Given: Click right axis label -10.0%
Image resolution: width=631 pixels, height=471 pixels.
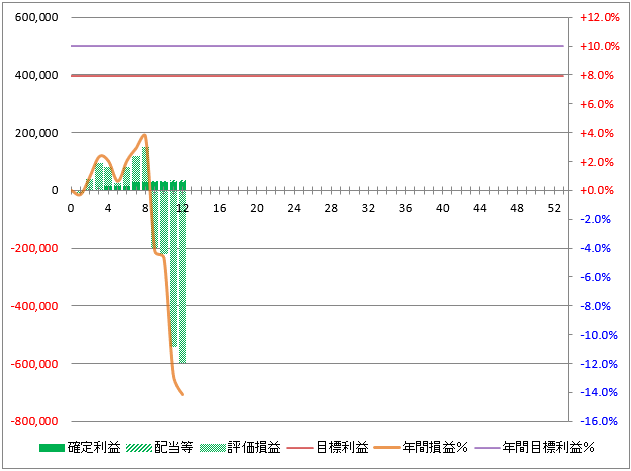Looking at the screenshot, I should (x=599, y=335).
